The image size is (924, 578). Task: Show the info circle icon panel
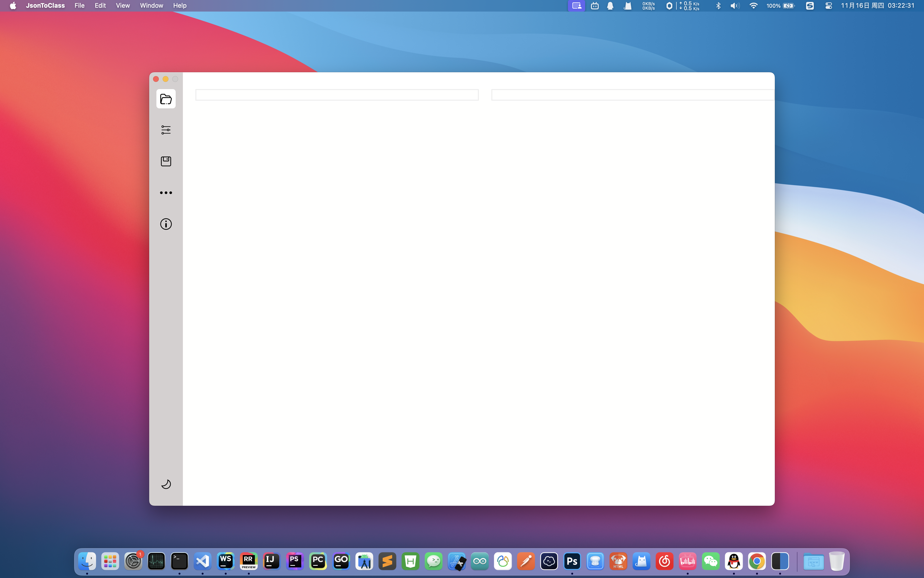tap(166, 224)
